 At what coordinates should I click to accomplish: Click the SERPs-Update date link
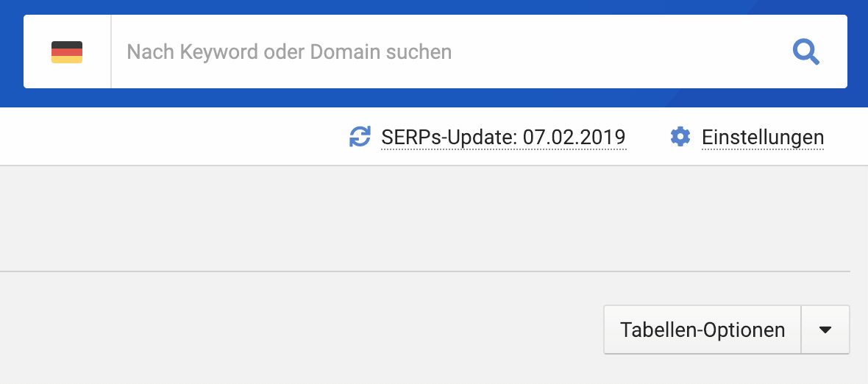tap(503, 138)
